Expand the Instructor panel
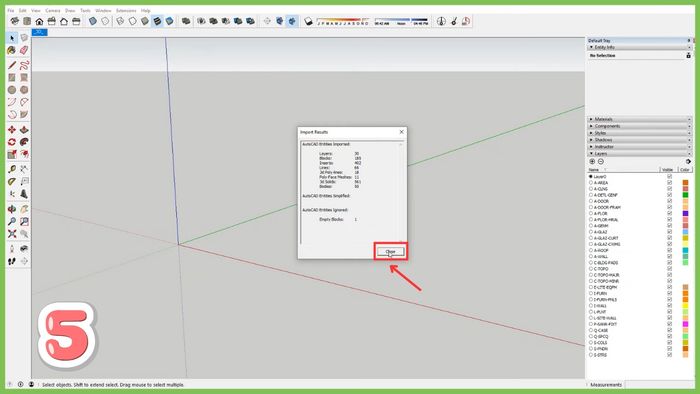 click(x=639, y=147)
